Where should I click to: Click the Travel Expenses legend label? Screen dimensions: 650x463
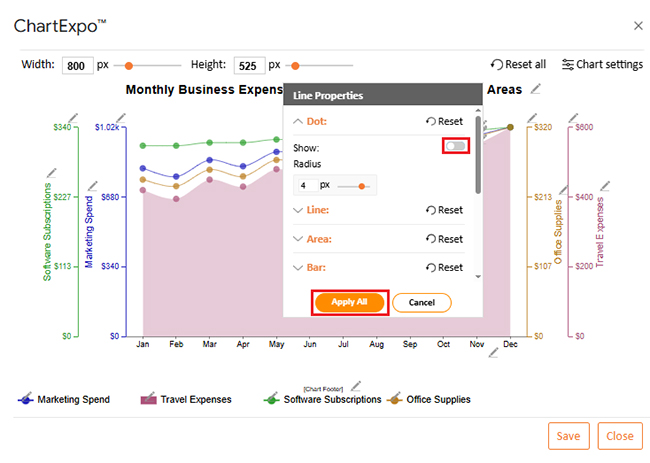(196, 400)
